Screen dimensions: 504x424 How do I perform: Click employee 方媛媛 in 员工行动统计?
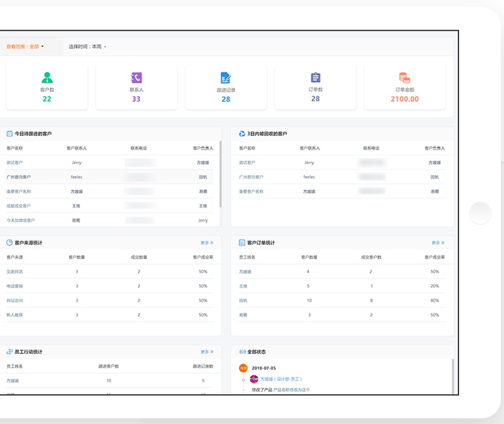tap(13, 380)
